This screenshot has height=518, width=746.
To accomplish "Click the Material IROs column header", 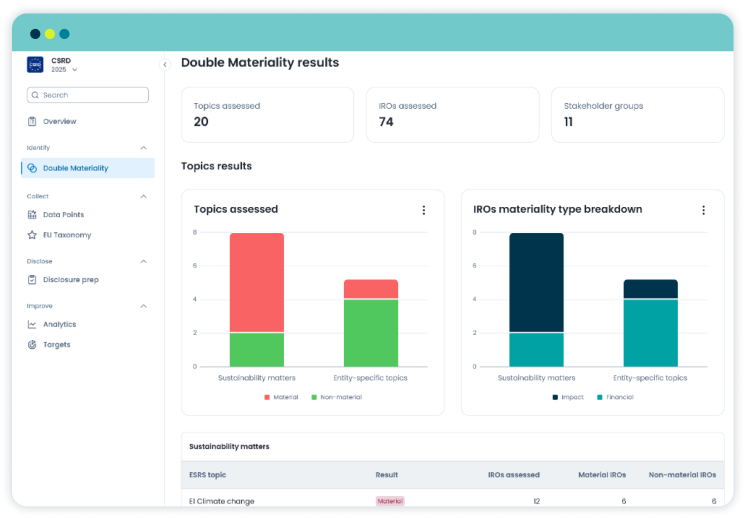I will click(602, 475).
